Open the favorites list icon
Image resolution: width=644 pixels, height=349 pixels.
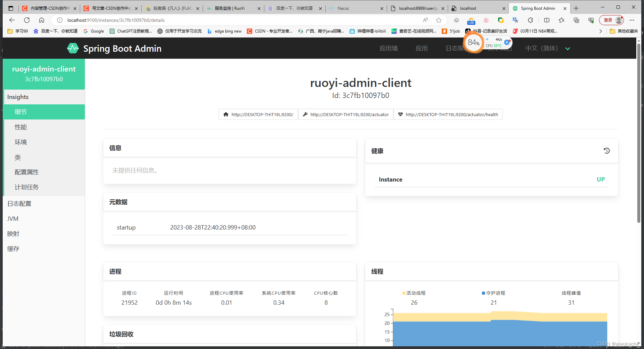point(561,20)
